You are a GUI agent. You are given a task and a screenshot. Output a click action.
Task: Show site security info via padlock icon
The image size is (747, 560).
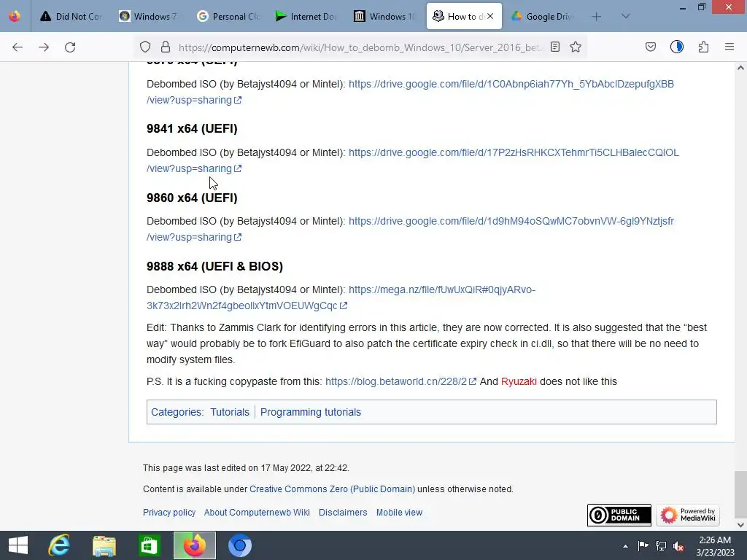tap(166, 47)
